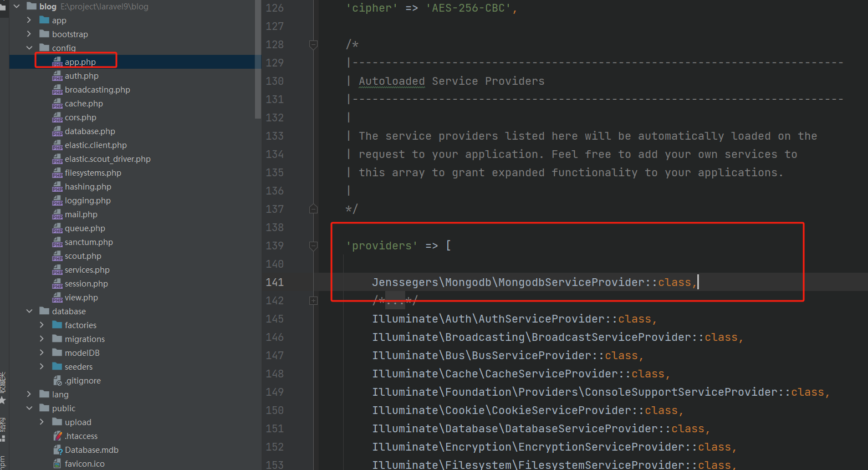The width and height of the screenshot is (868, 470).
Task: Open broadcasting.php file
Action: [98, 90]
